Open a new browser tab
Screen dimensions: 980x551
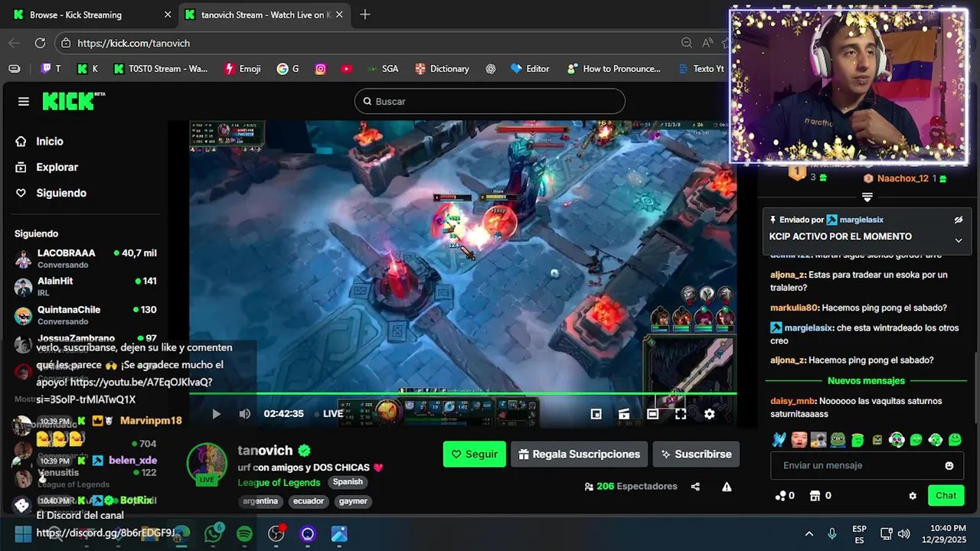click(365, 15)
